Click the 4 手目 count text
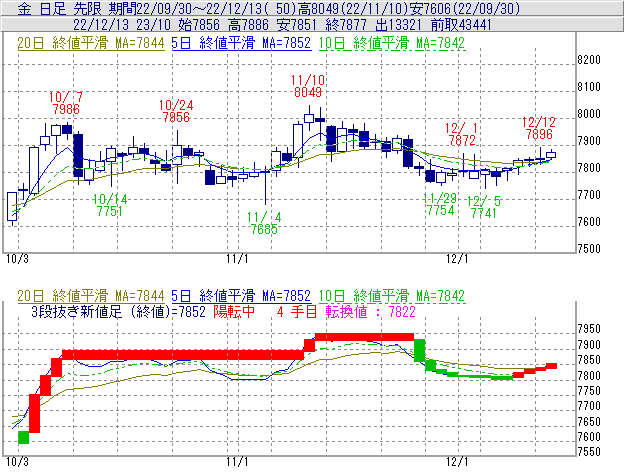 296,311
